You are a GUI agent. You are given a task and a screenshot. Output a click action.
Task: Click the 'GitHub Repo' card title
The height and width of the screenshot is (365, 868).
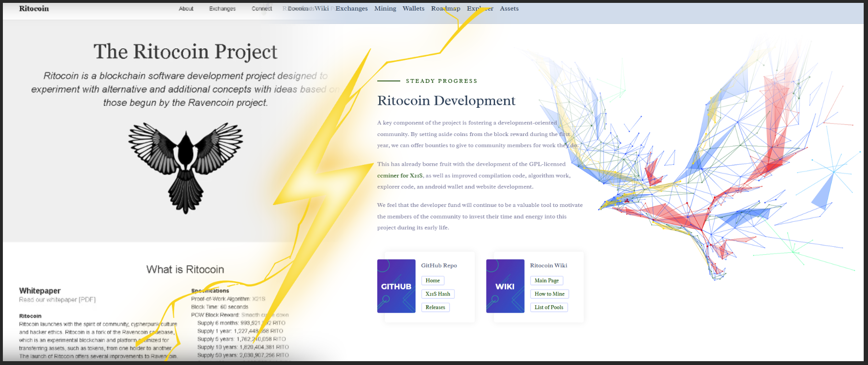coord(439,265)
